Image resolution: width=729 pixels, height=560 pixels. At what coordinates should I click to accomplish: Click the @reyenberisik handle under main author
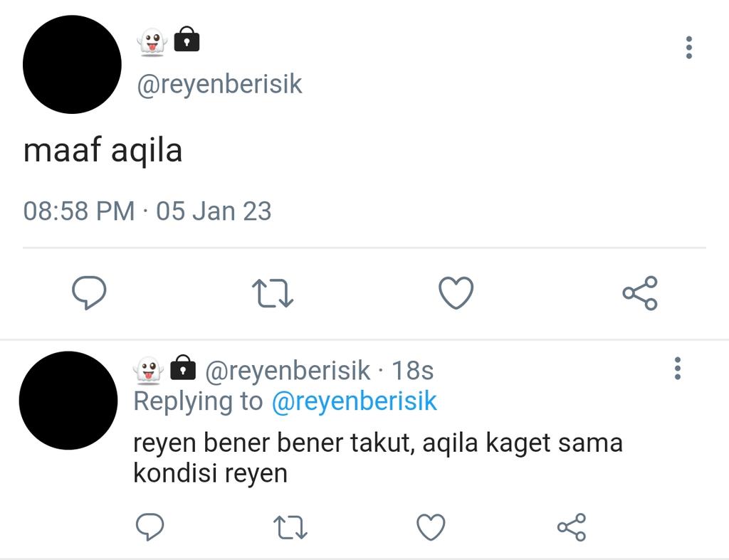(219, 84)
